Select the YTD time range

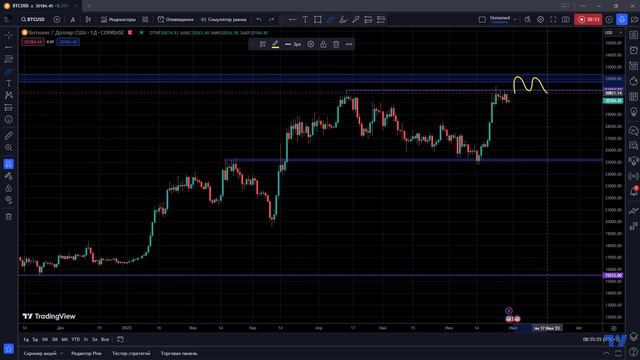(x=76, y=340)
